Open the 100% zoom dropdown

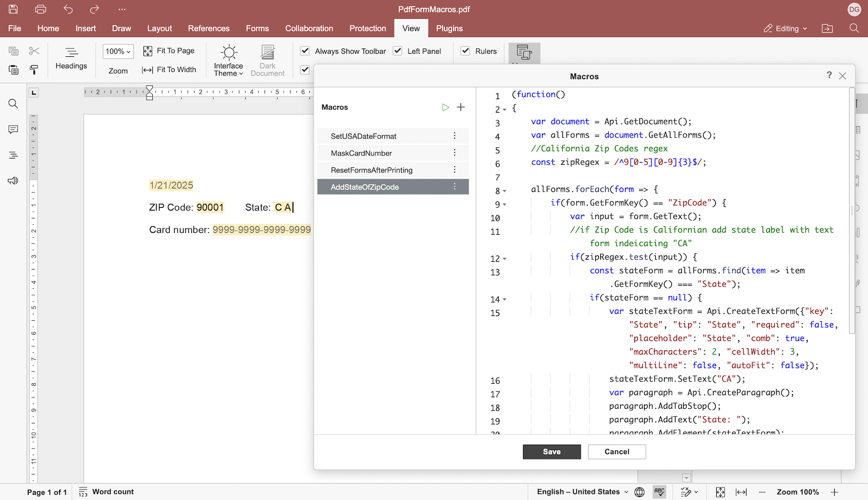pyautogui.click(x=118, y=51)
